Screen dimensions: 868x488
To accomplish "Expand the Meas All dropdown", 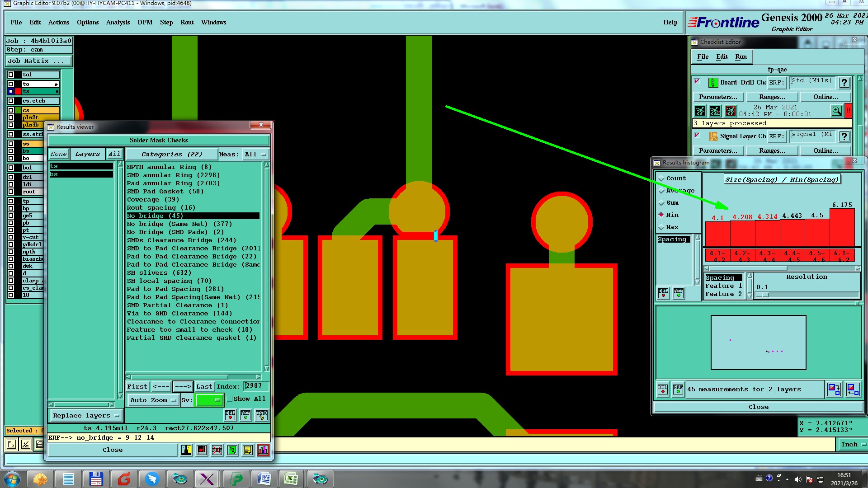I will coord(255,155).
